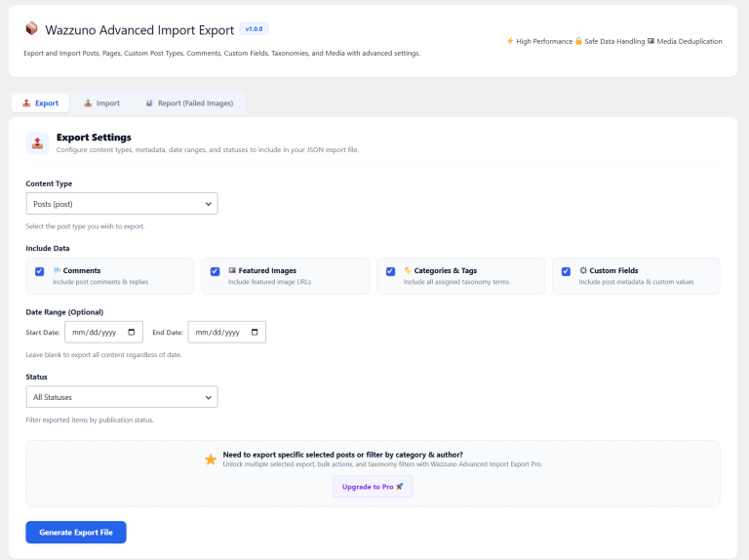The height and width of the screenshot is (560, 749).
Task: Click 'Include post comments & replies' description
Action: click(x=100, y=282)
